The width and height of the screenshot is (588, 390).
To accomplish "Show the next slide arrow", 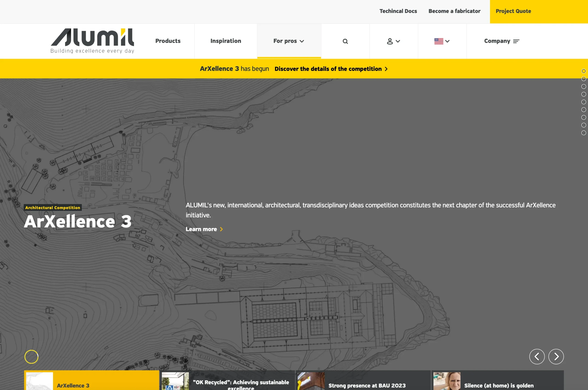I will click(x=556, y=356).
